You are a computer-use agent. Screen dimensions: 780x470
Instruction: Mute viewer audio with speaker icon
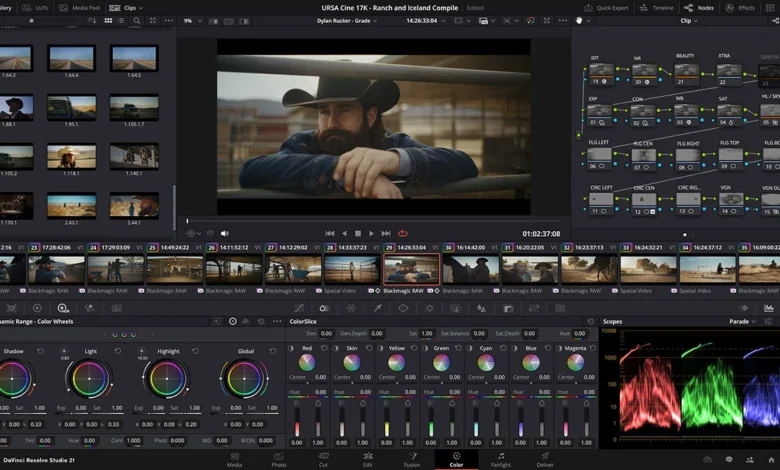coord(224,233)
